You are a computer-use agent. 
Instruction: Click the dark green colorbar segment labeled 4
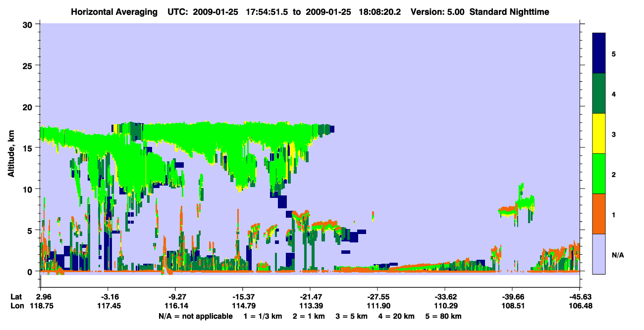(x=599, y=94)
